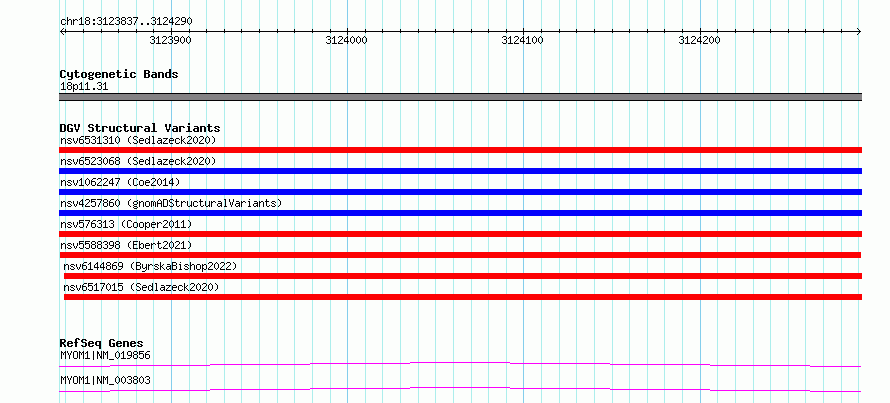Click the nsv6523068 (Sedlazeck2020) label
This screenshot has height=403, width=890.
pos(138,161)
